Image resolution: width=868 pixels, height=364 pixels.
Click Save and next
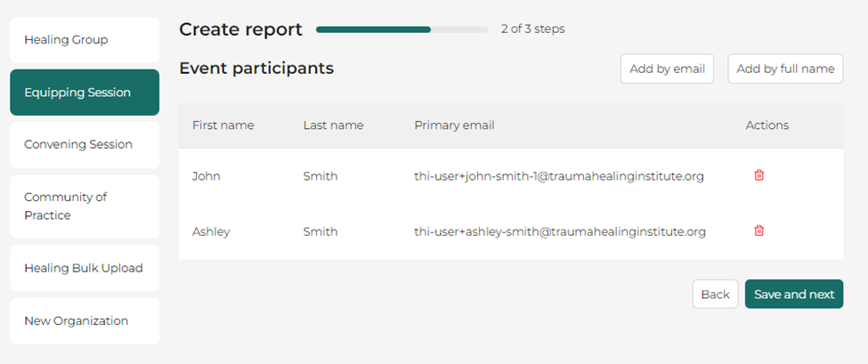click(x=794, y=295)
